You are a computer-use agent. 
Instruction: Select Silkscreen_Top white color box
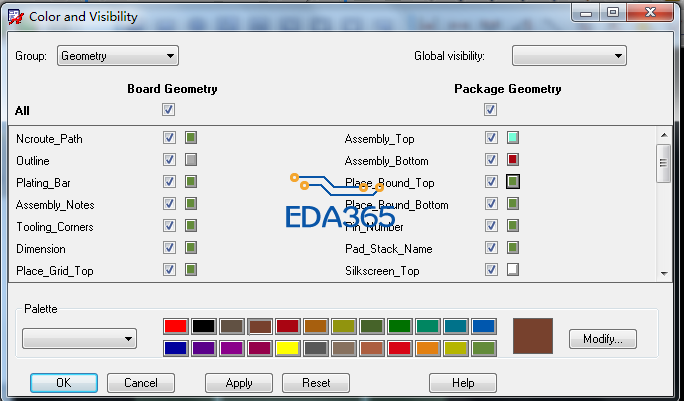click(x=513, y=269)
